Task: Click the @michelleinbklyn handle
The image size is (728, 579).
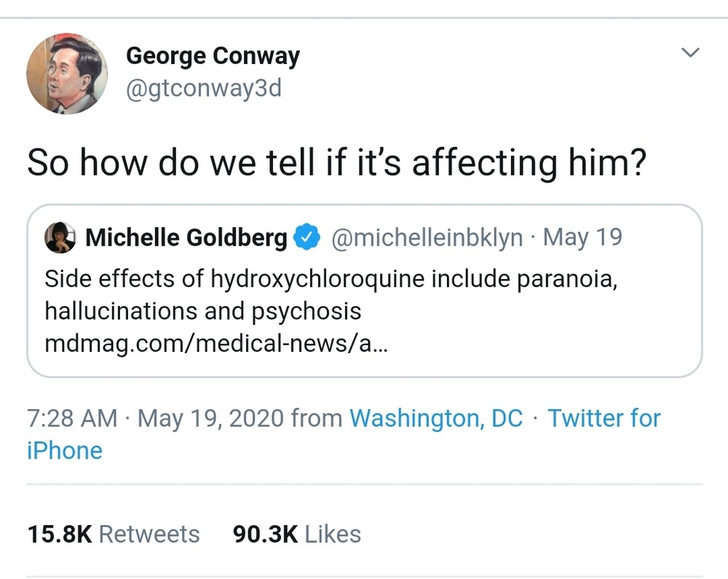Action: click(427, 237)
